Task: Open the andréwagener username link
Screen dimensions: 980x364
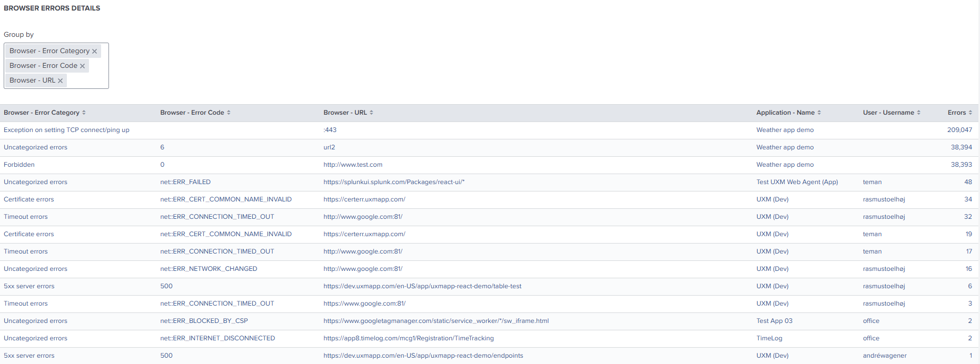Action: (885, 356)
